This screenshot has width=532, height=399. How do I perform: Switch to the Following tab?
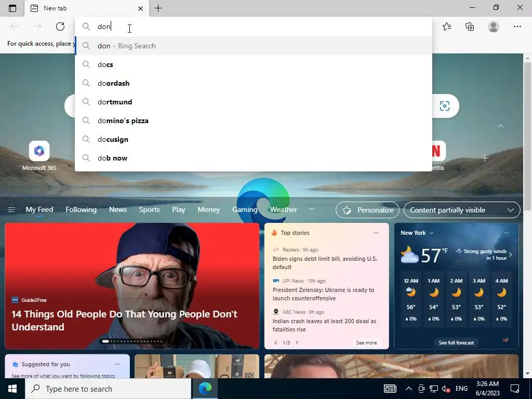point(81,210)
